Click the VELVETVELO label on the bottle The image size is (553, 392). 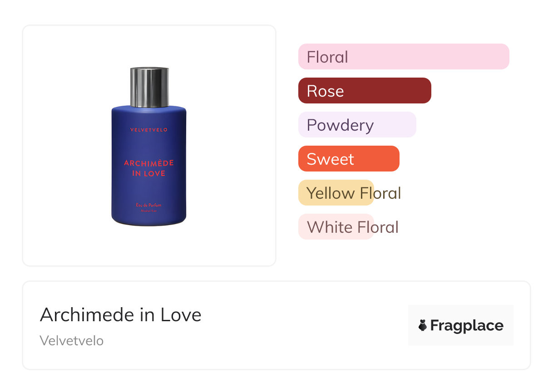(x=149, y=130)
